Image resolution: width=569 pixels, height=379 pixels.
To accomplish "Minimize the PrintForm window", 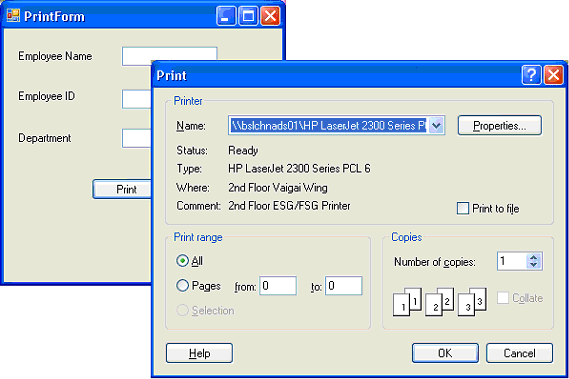I will coord(226,16).
